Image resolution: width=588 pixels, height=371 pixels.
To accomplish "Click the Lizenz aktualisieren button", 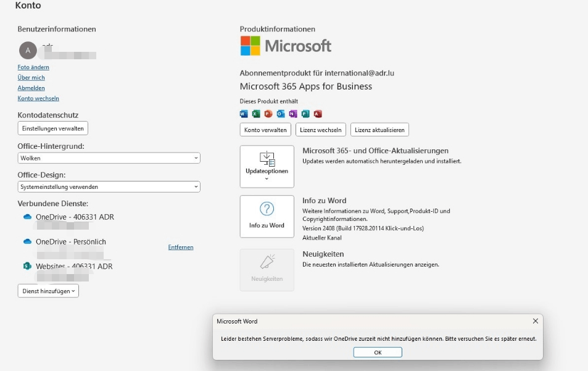I will click(x=379, y=130).
